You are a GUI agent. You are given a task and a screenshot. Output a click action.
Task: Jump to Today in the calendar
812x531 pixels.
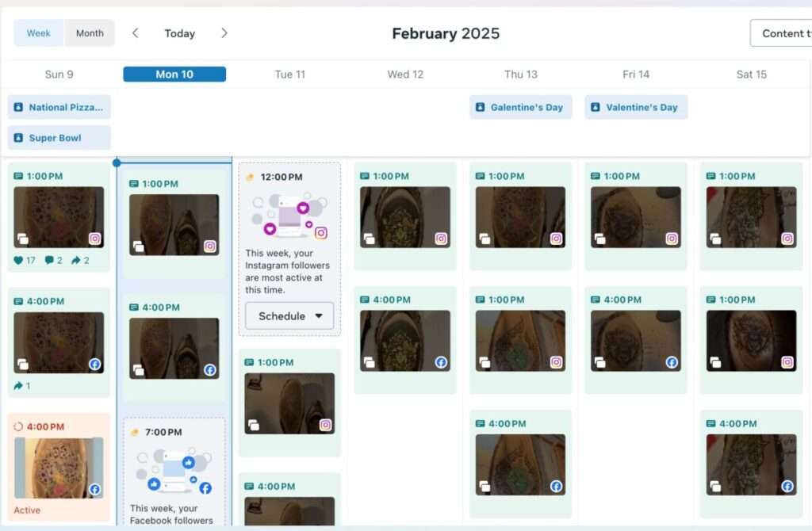pyautogui.click(x=179, y=33)
